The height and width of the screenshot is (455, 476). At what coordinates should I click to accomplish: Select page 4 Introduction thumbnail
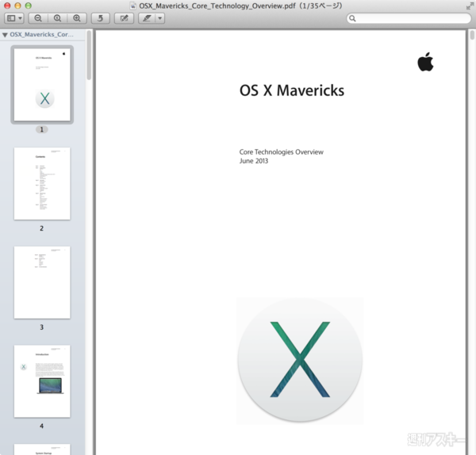coord(42,381)
